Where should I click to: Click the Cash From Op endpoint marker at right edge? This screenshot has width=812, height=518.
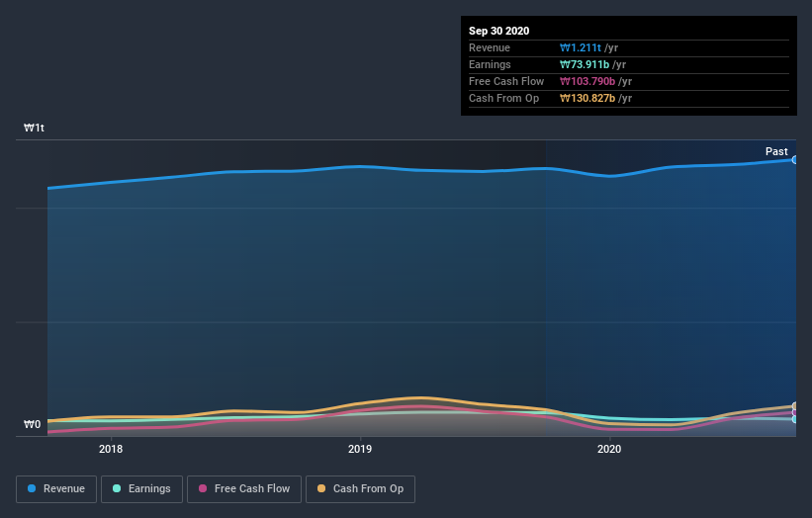[794, 406]
